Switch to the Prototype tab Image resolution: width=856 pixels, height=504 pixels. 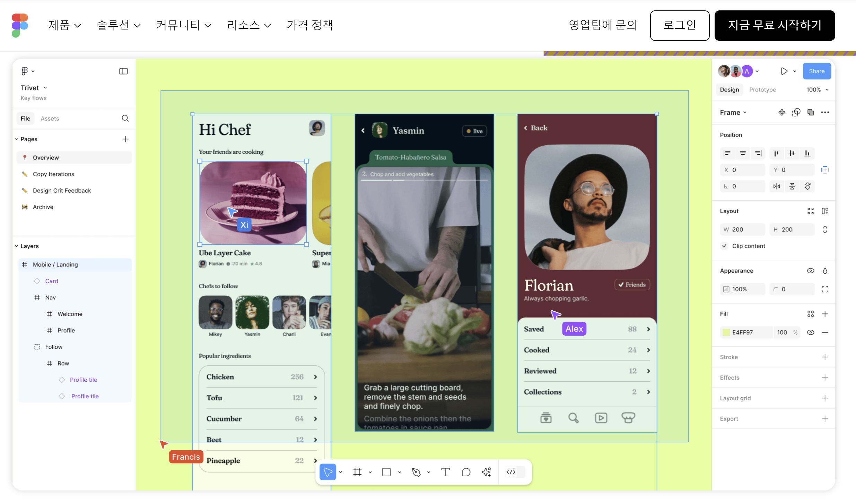[x=762, y=90]
